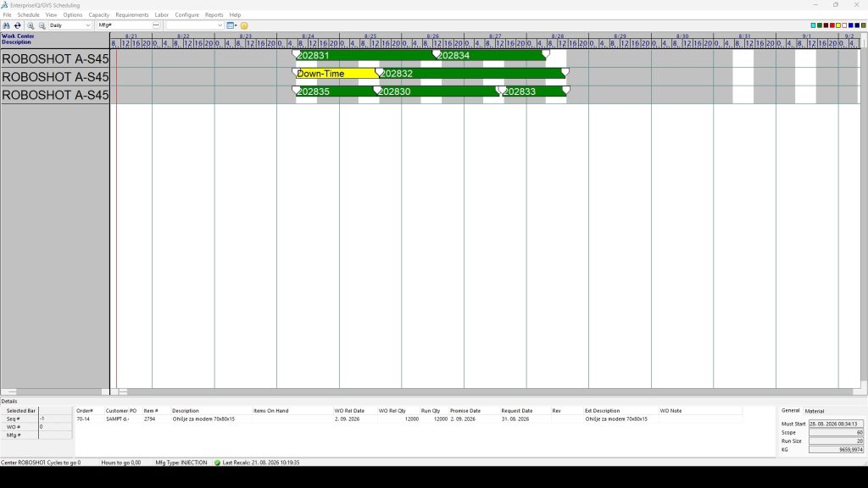This screenshot has width=868, height=488.
Task: Select the cyan color legend swatch
Action: [813, 25]
